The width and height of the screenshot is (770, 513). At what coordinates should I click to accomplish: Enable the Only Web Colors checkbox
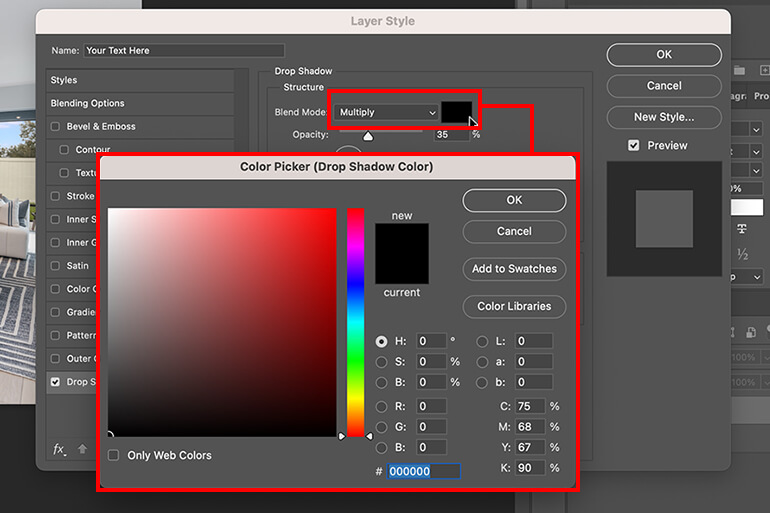(113, 455)
